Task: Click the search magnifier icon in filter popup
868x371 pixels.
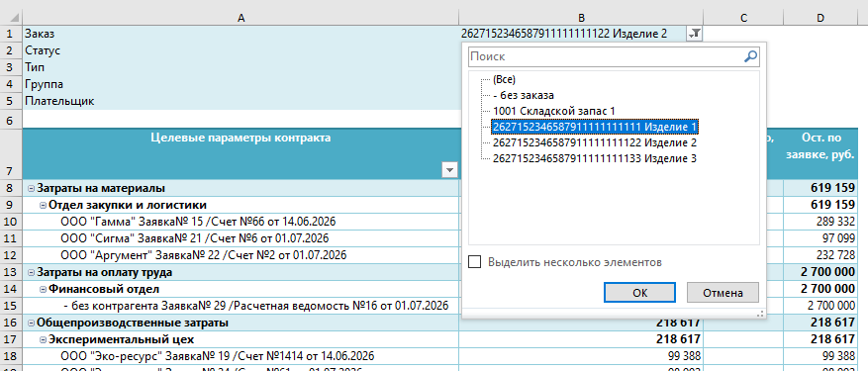Action: click(x=750, y=56)
